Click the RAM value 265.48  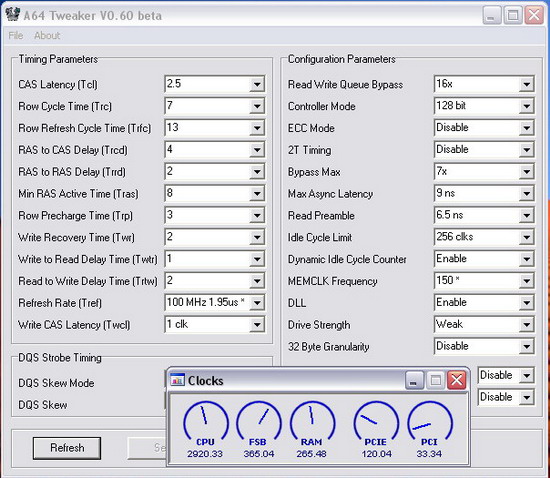pos(311,454)
